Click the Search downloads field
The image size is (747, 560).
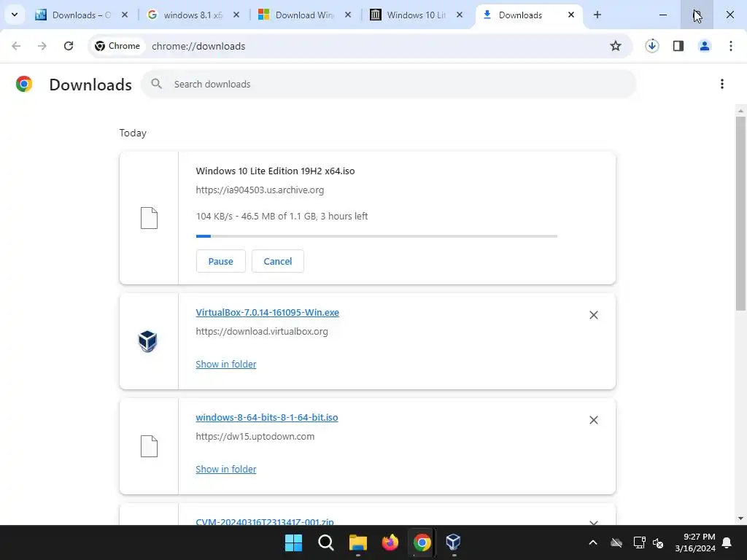(x=388, y=84)
